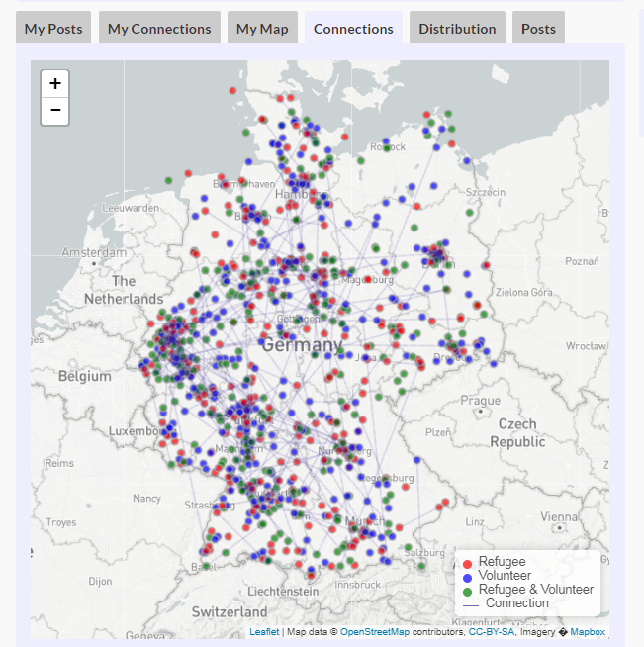644x647 pixels.
Task: Click the 'Dijon' city label
Action: click(x=100, y=582)
